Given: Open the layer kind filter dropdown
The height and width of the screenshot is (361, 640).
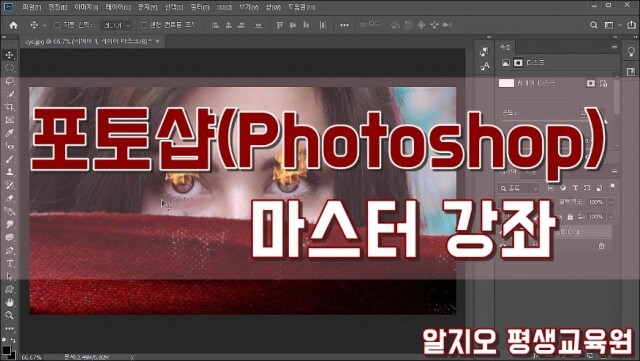Looking at the screenshot, I should click(x=519, y=188).
